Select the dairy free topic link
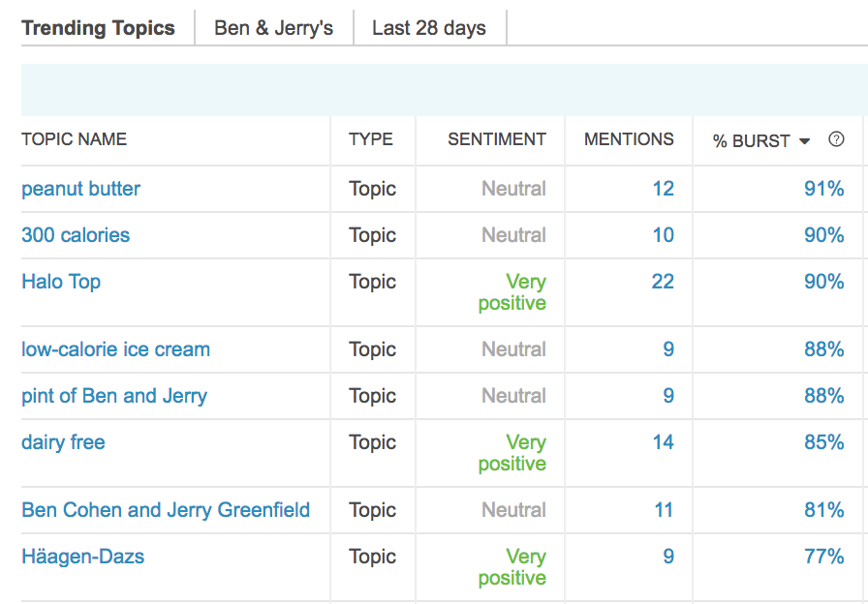Screen dimensions: 868x604 [63, 442]
